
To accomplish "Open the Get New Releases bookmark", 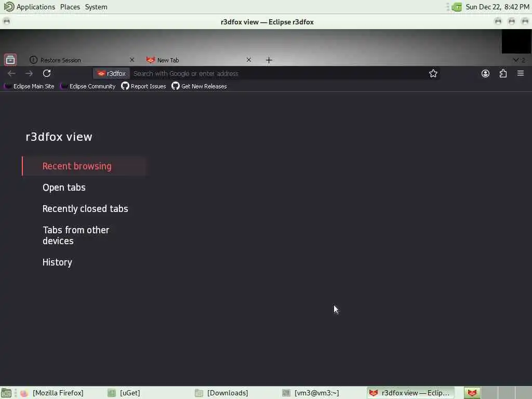I will pyautogui.click(x=199, y=86).
